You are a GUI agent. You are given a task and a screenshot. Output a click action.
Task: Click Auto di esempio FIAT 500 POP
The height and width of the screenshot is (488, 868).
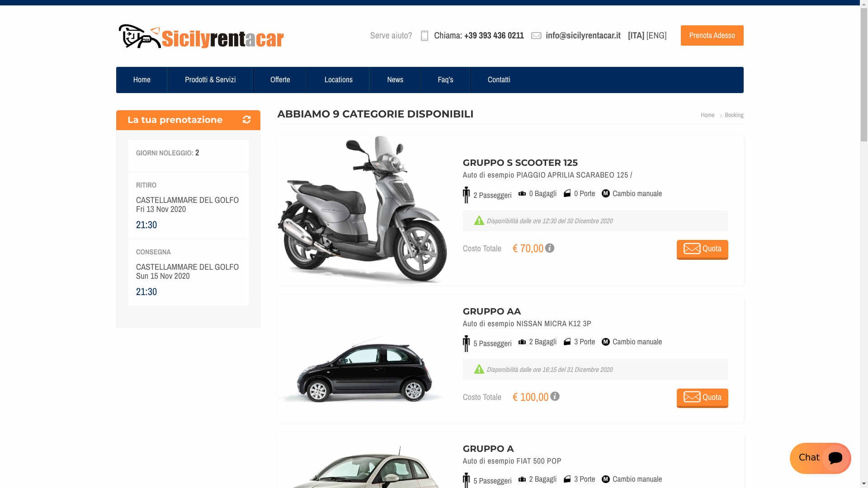512,461
